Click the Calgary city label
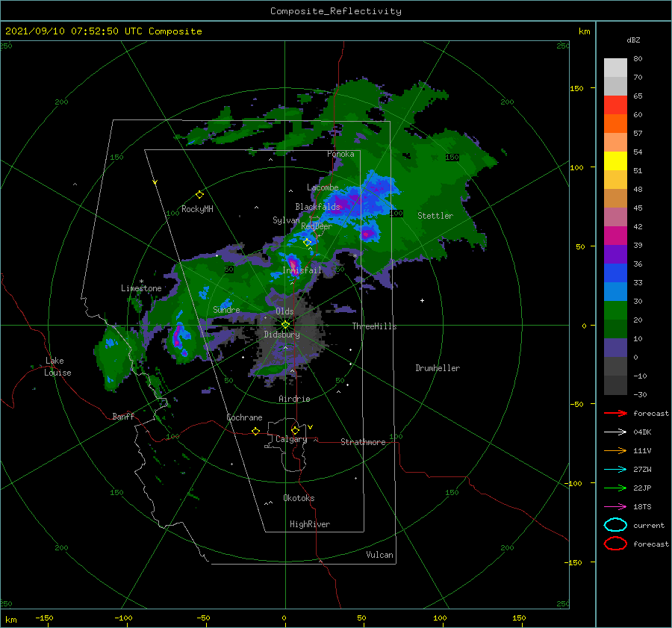The image size is (672, 628). [x=291, y=439]
